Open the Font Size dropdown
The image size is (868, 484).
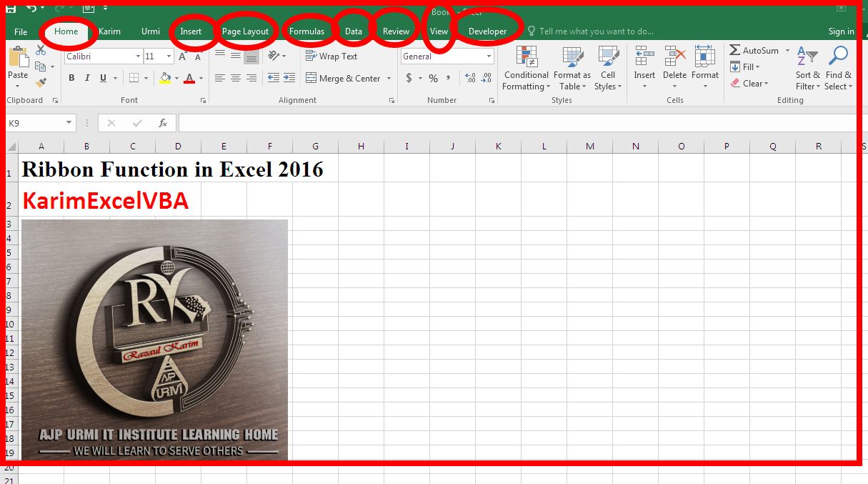(169, 55)
